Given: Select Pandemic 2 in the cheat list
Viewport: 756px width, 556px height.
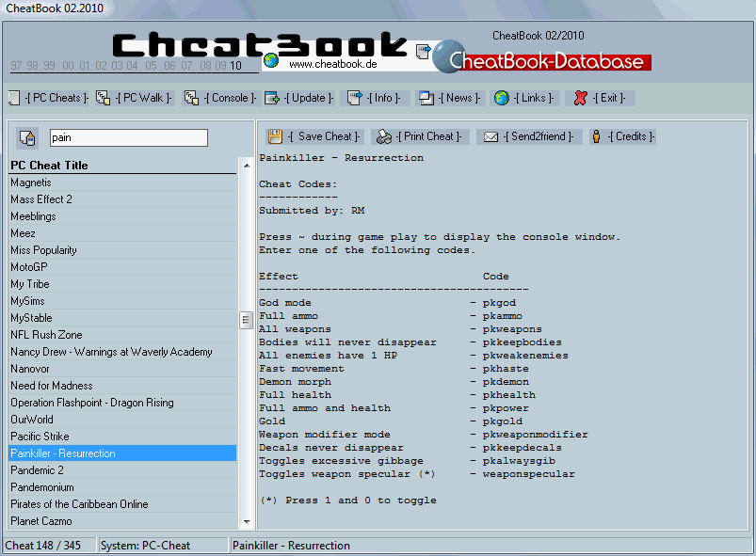Looking at the screenshot, I should [123, 470].
